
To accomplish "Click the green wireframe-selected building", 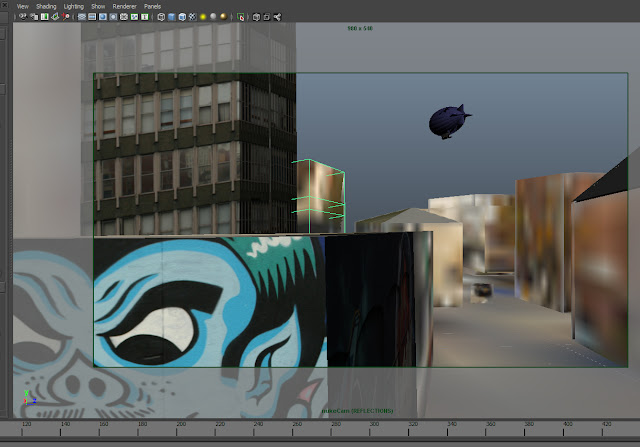I will tap(320, 196).
